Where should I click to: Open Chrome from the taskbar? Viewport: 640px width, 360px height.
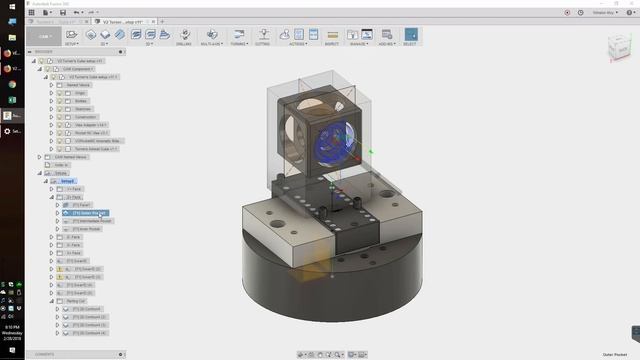[x=12, y=84]
